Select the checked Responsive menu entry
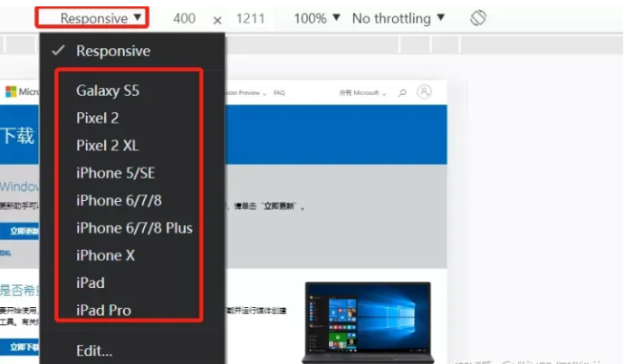 [132, 51]
